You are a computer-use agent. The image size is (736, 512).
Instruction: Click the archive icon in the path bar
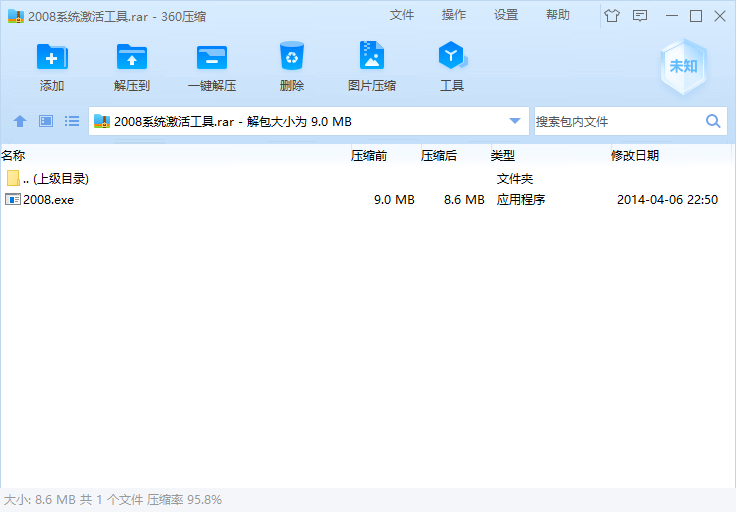[x=102, y=122]
